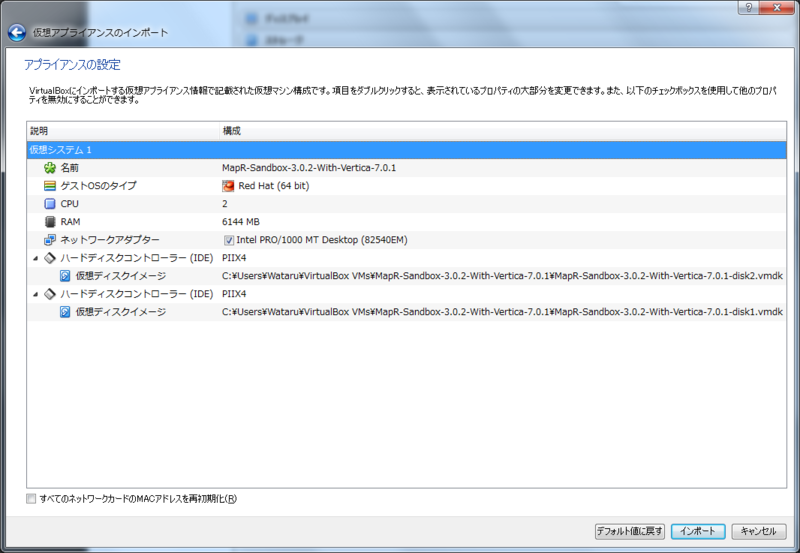The image size is (800, 553).
Task: Select the 仮想システム 1 row
Action: click(x=406, y=149)
